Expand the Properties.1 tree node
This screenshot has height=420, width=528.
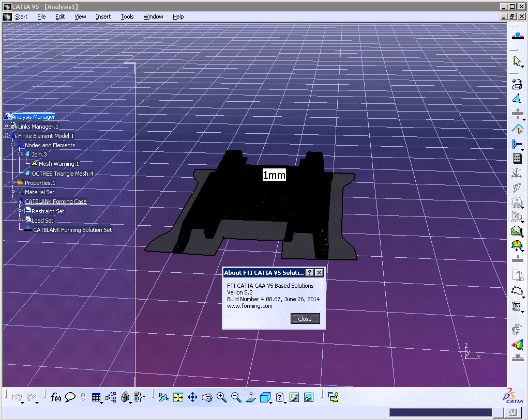point(13,182)
